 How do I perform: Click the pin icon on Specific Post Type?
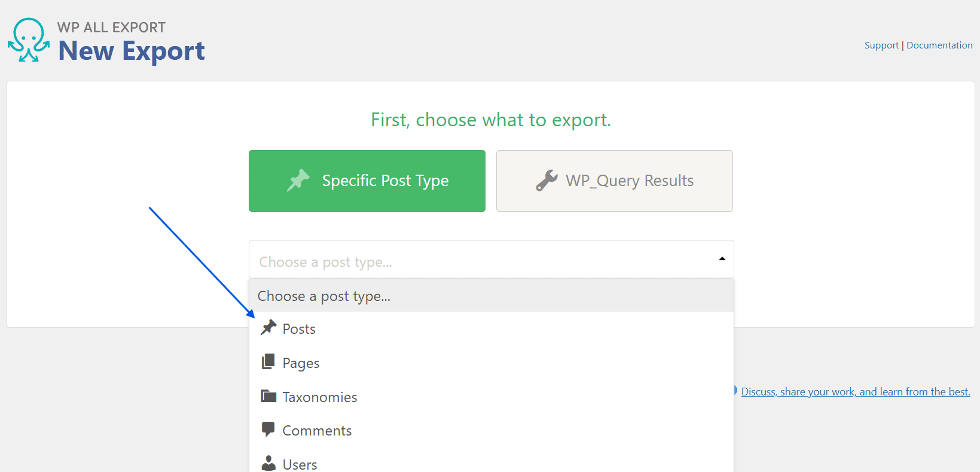tap(298, 180)
